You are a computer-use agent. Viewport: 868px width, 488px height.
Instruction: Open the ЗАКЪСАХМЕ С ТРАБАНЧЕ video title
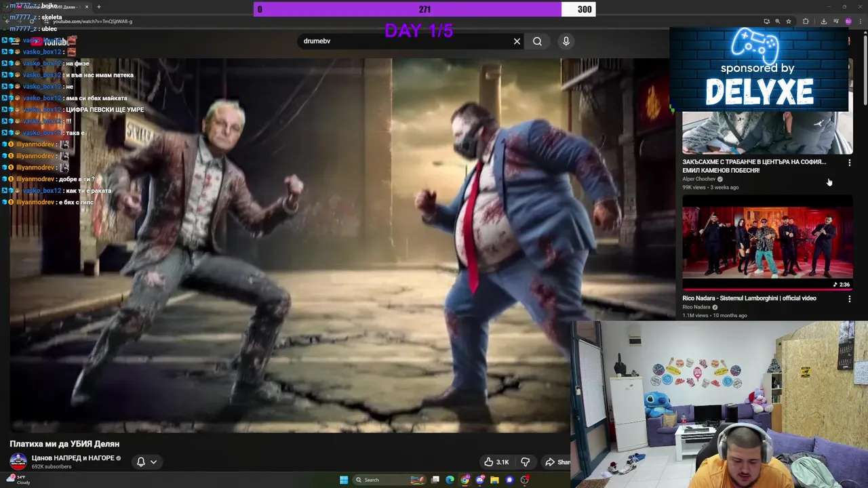[x=754, y=166]
